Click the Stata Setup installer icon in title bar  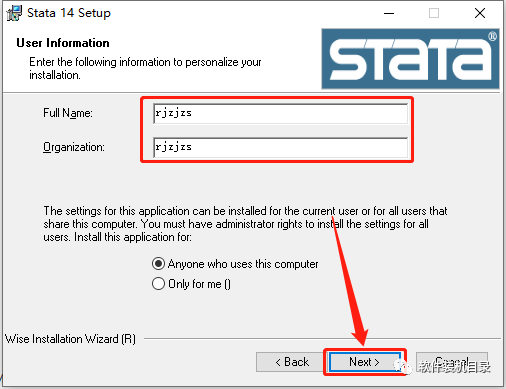pos(14,13)
